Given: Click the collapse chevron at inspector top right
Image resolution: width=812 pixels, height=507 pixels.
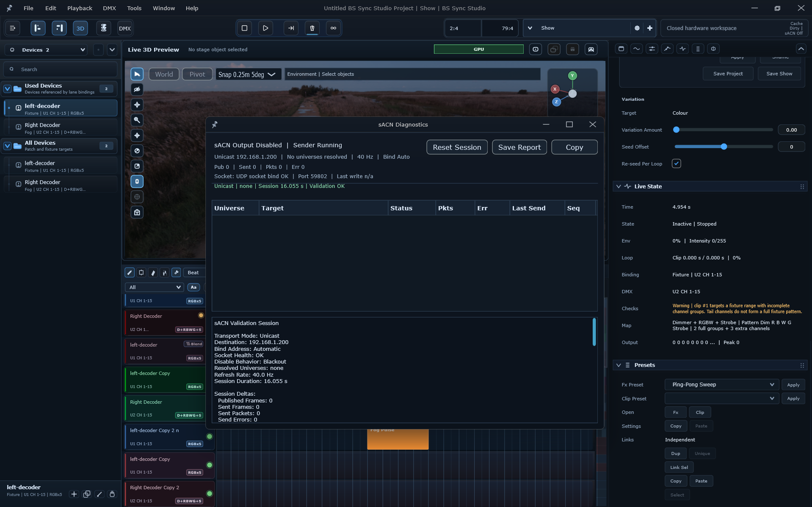Looking at the screenshot, I should pyautogui.click(x=801, y=49).
